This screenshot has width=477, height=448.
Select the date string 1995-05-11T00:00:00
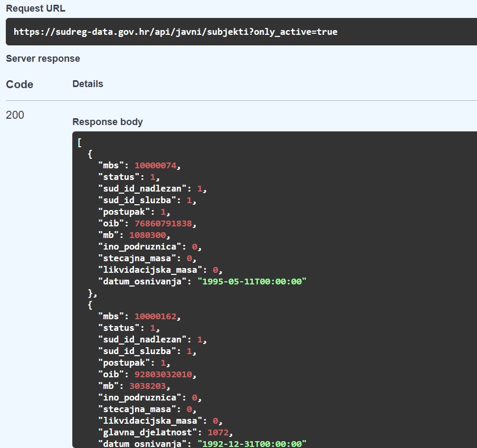pos(252,282)
